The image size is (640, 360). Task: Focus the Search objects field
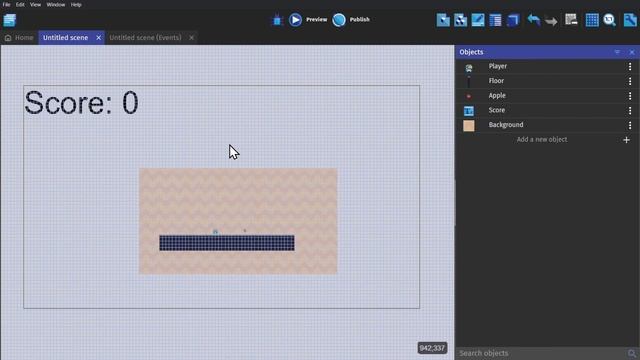[x=542, y=353]
